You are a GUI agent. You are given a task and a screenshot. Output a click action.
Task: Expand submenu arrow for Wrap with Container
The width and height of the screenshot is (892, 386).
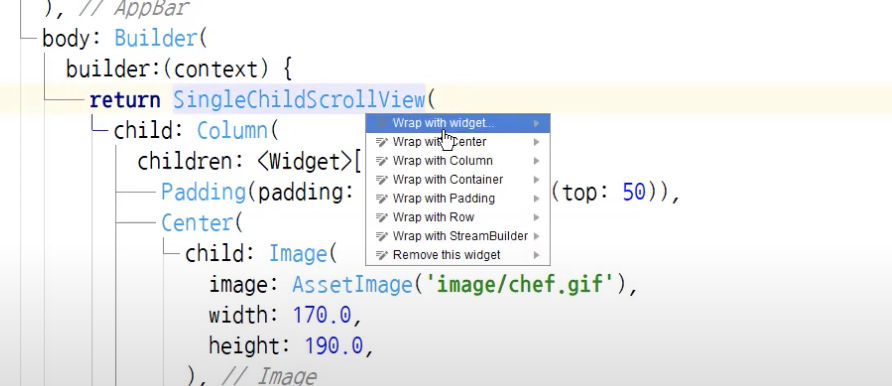(x=536, y=179)
